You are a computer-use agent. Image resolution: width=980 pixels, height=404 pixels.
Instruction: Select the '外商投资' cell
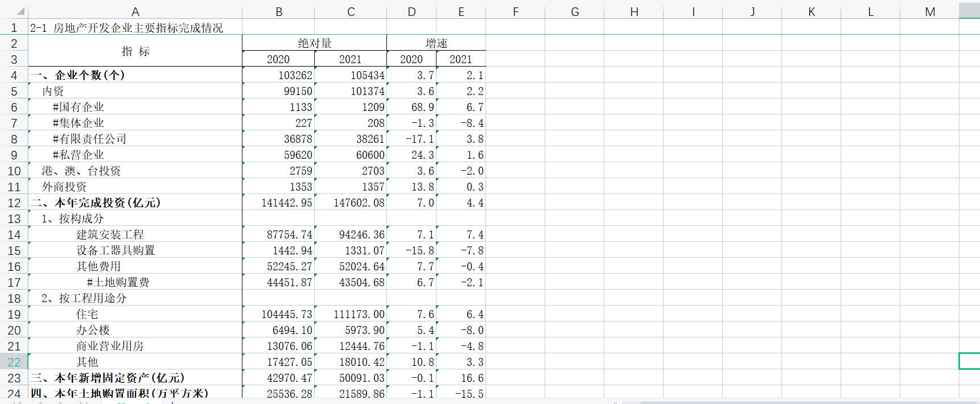pos(135,187)
